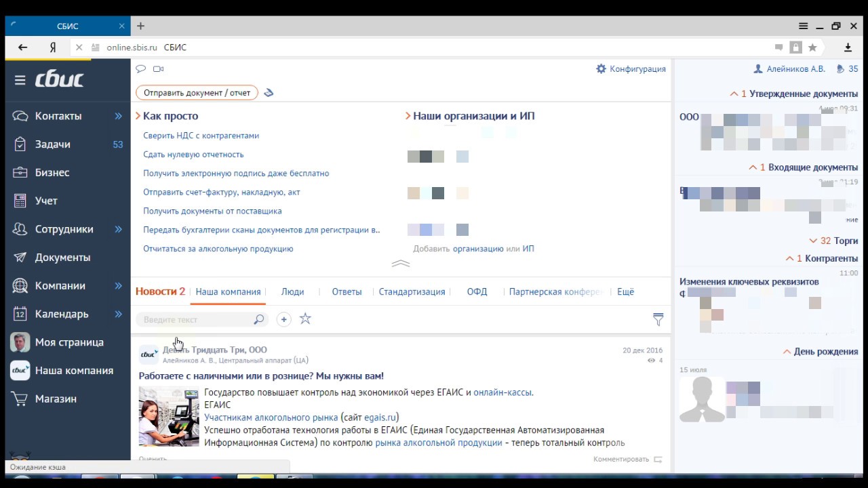The height and width of the screenshot is (488, 868).
Task: Click the lock protection icon in address bar
Action: [x=795, y=47]
